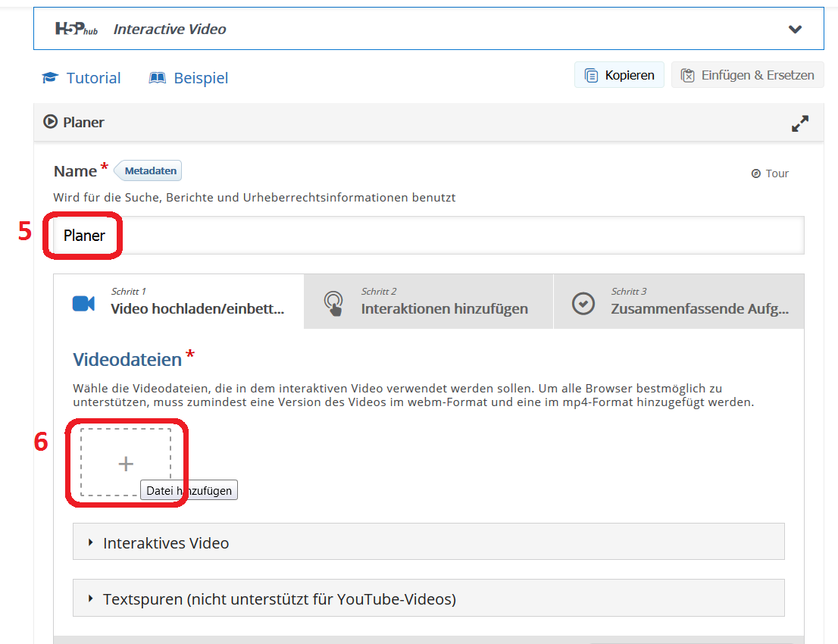Click the checkmark circle icon in Schritt 3
Image resolution: width=838 pixels, height=644 pixels.
pos(583,303)
